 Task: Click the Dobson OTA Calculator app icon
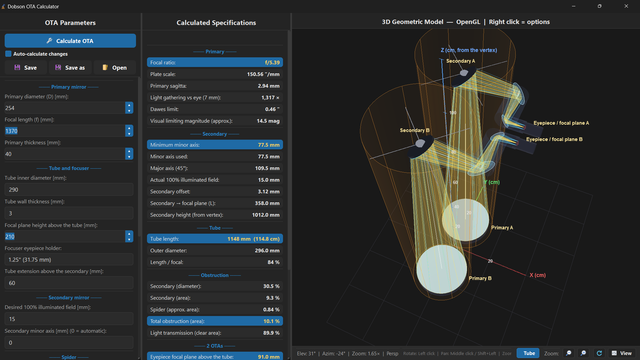point(3,6)
